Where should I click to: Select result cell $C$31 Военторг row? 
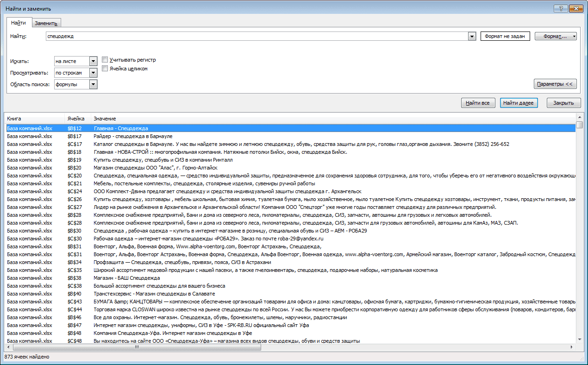click(290, 254)
